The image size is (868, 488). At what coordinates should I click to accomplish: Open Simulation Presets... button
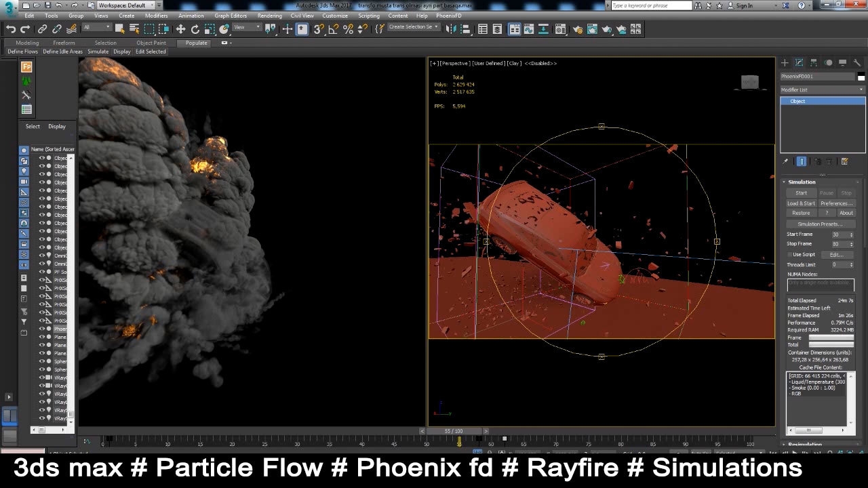[821, 224]
